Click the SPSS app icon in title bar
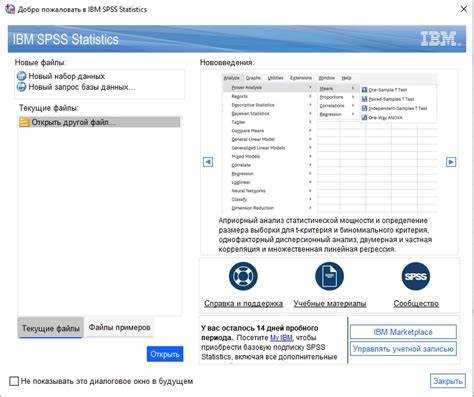The height and width of the screenshot is (397, 474). [x=10, y=9]
